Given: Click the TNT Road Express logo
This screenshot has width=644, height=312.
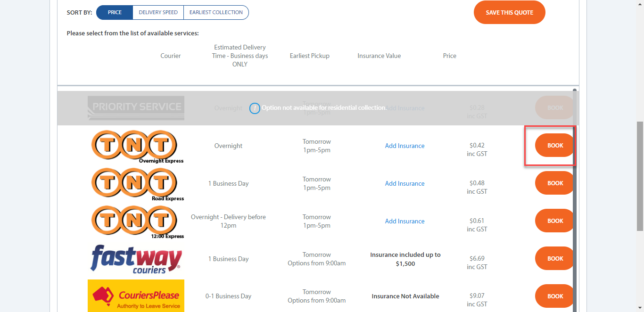Looking at the screenshot, I should (x=135, y=183).
